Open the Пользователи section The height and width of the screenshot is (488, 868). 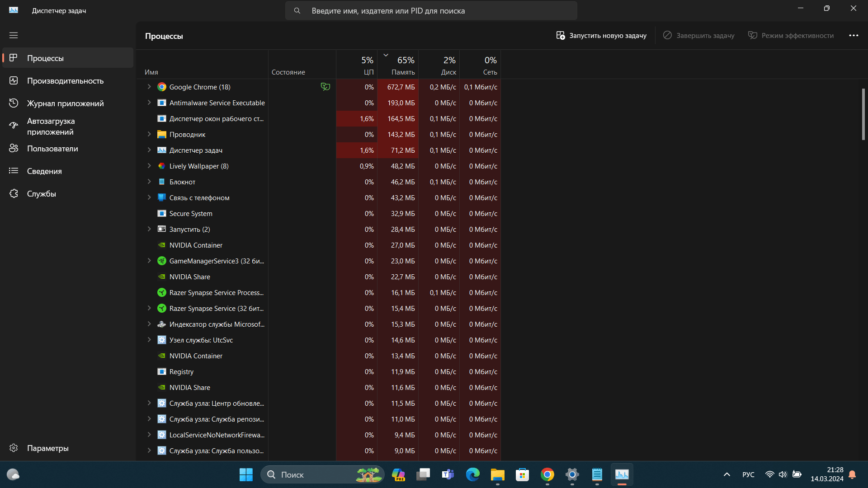(68, 148)
